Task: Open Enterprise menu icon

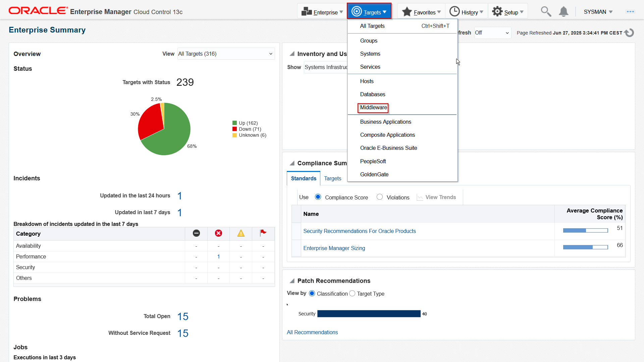Action: point(322,12)
